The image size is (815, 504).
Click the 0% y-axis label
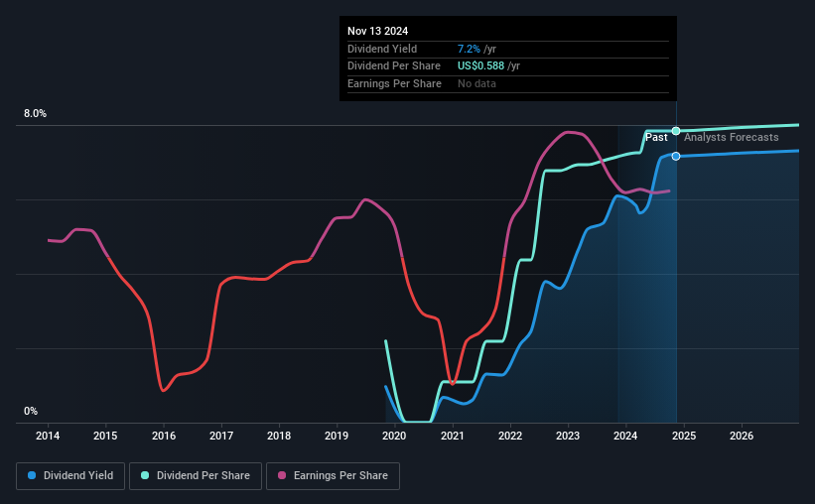click(31, 411)
